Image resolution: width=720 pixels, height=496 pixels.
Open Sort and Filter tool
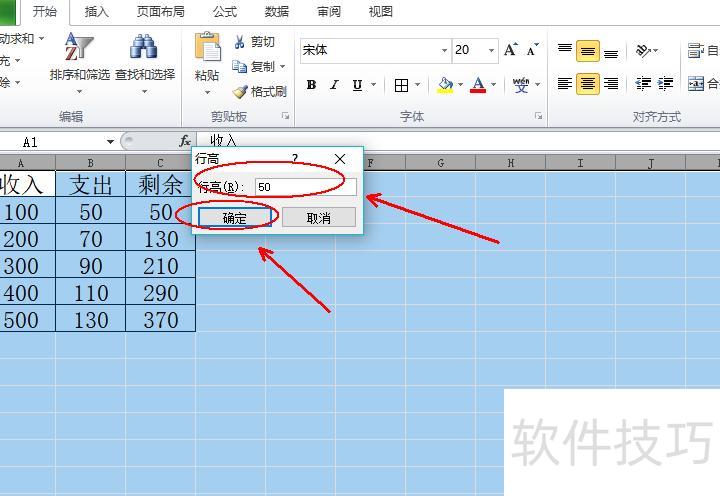click(79, 62)
